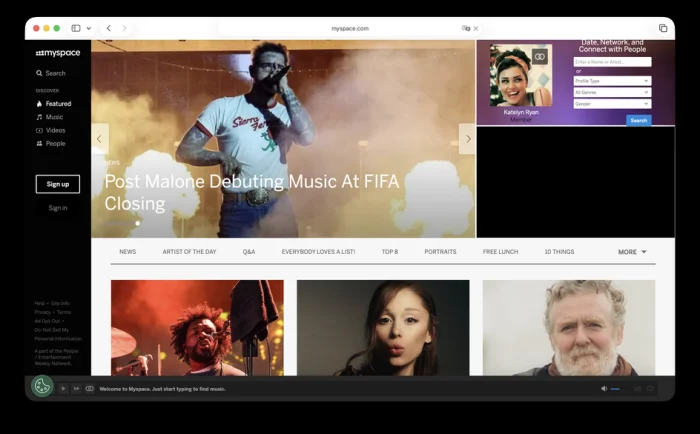Select the PORTRAITS tab
This screenshot has width=700, height=434.
pos(440,252)
